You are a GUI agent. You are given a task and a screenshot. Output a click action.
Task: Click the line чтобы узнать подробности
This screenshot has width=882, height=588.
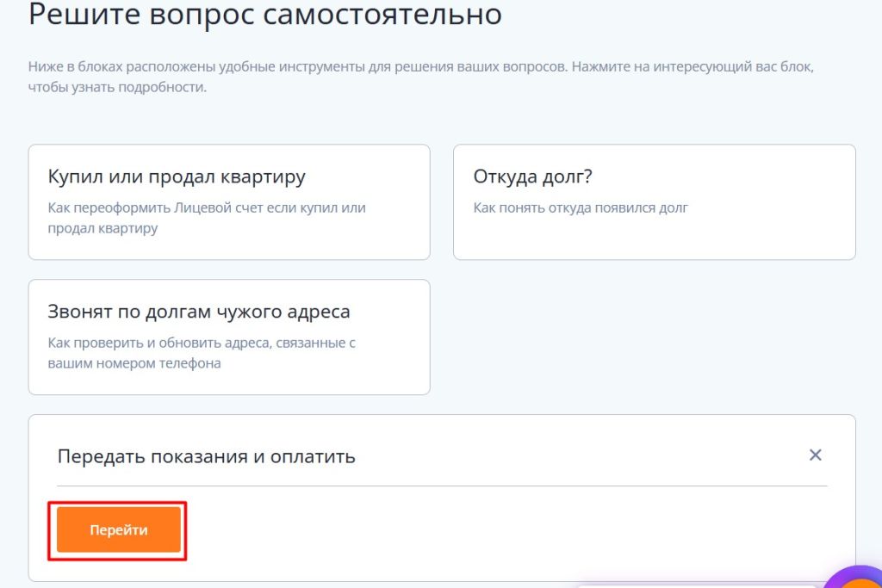117,88
